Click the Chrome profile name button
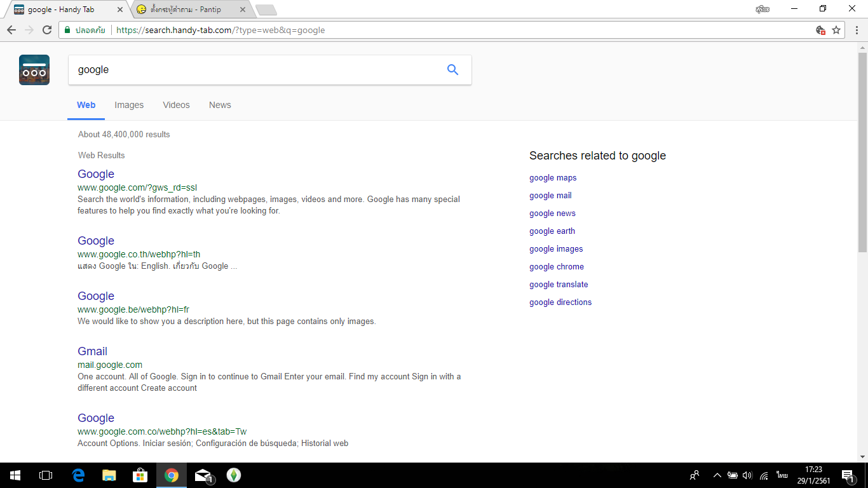Viewport: 868px width, 488px height. pyautogui.click(x=763, y=9)
